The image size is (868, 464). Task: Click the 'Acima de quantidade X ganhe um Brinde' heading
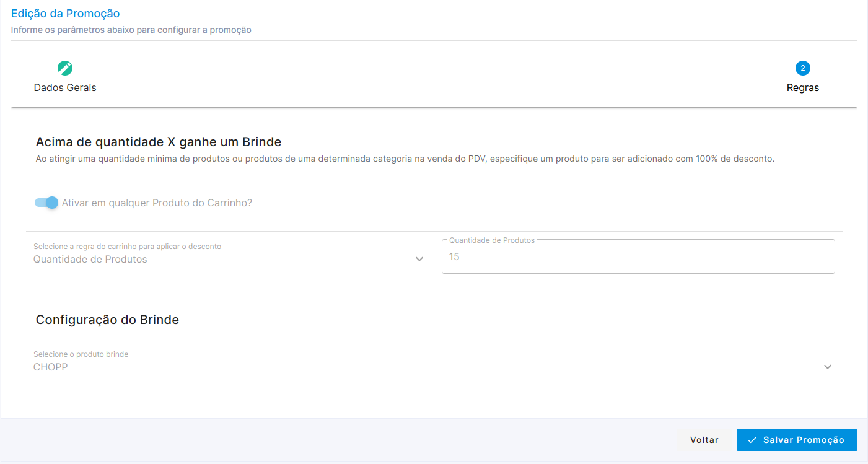pos(159,142)
